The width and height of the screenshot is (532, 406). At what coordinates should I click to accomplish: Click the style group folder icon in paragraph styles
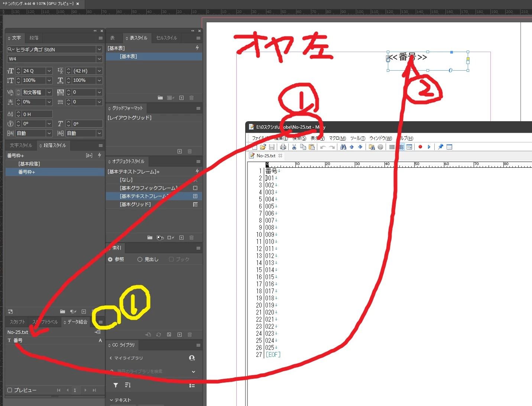62,312
